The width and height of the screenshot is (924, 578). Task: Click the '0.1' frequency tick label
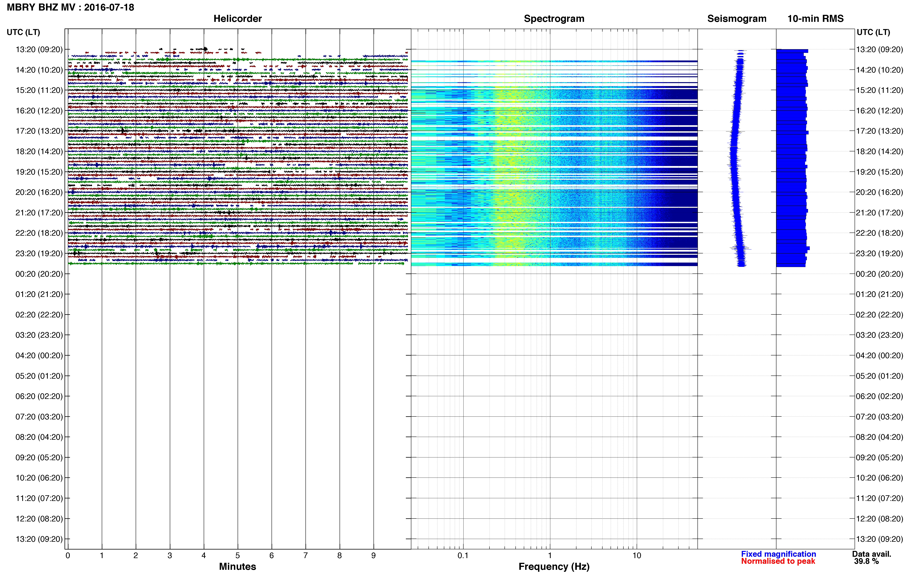(463, 556)
